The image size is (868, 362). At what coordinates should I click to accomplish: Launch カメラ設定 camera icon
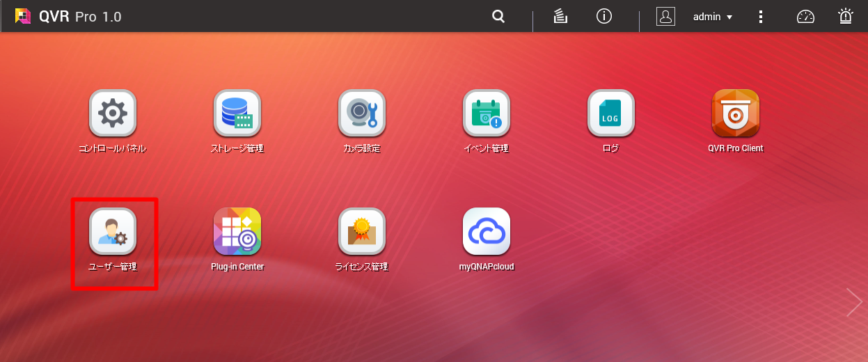362,113
